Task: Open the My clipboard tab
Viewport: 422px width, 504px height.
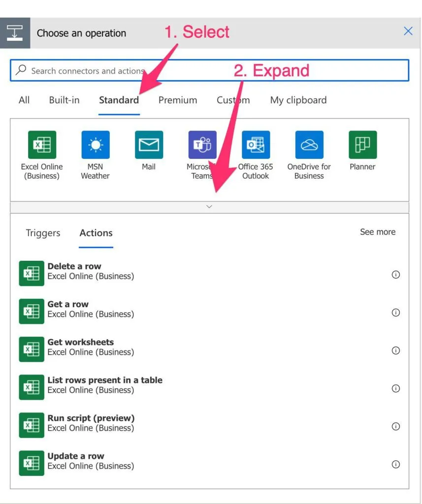Action: 298,100
